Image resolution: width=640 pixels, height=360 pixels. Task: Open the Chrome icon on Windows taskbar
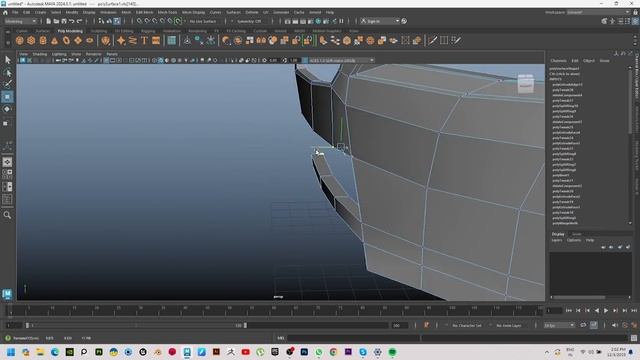333,352
